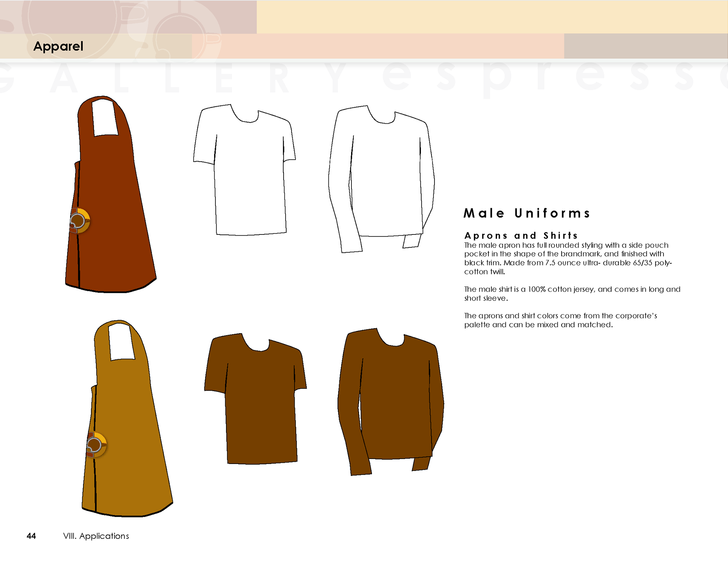The image size is (728, 563).
Task: Click the 100% cotton jersey paragraph
Action: click(572, 294)
